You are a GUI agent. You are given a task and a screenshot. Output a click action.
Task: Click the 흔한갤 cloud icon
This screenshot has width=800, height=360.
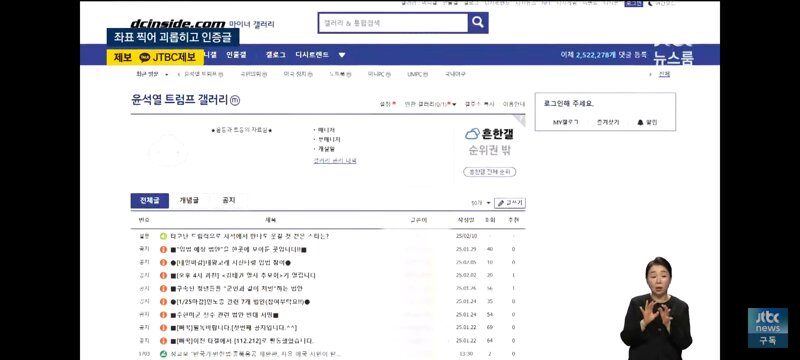472,134
